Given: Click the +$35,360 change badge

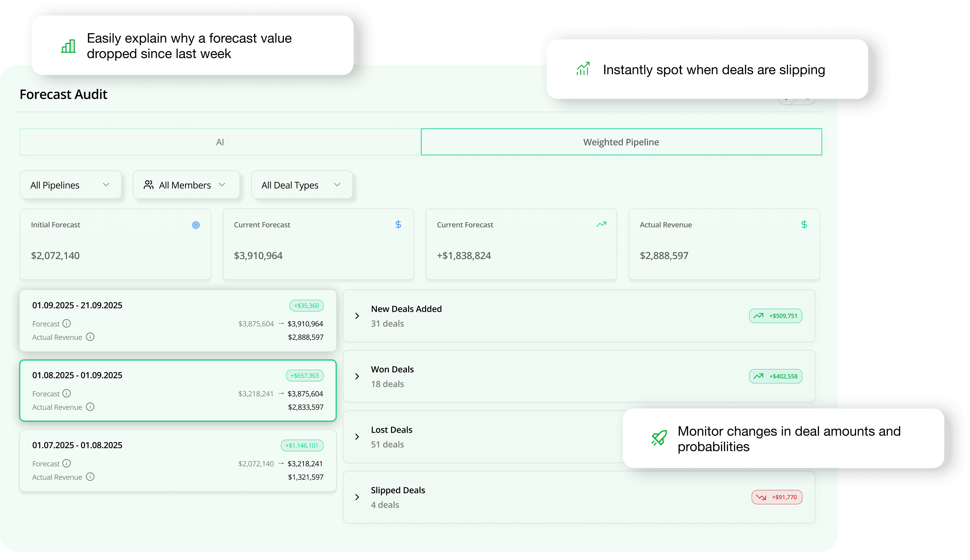Looking at the screenshot, I should tap(306, 305).
